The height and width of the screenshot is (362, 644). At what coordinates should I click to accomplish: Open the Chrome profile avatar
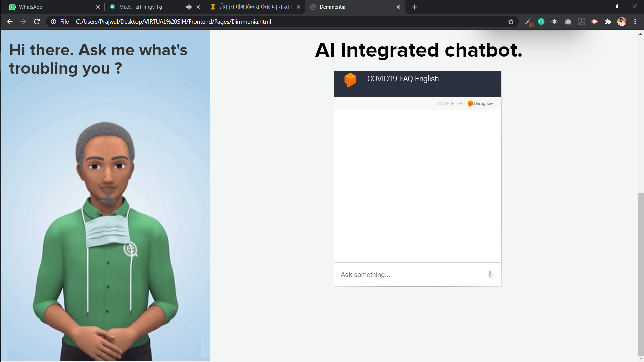[622, 22]
